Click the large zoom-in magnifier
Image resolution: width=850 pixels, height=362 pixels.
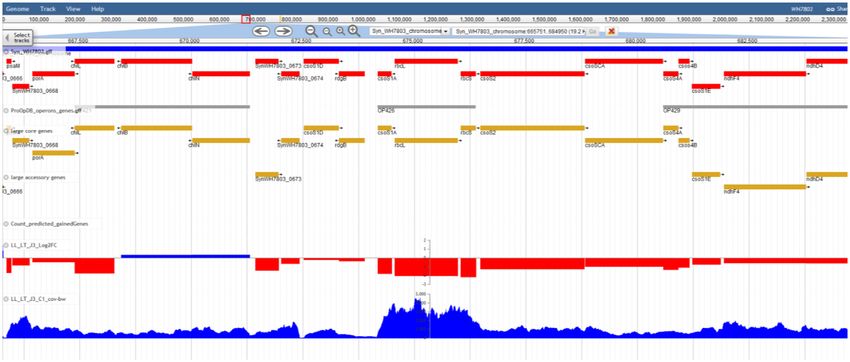point(354,31)
